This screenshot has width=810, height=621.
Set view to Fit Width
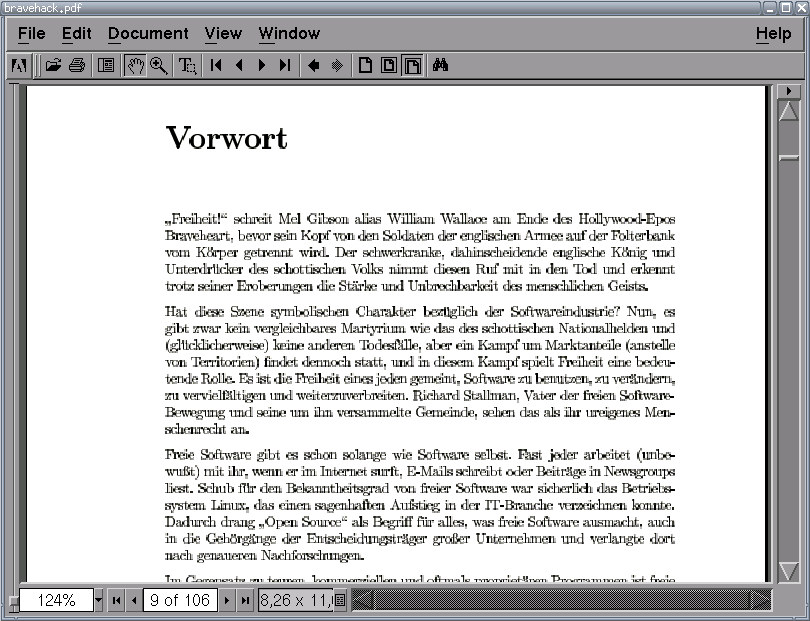[x=412, y=66]
